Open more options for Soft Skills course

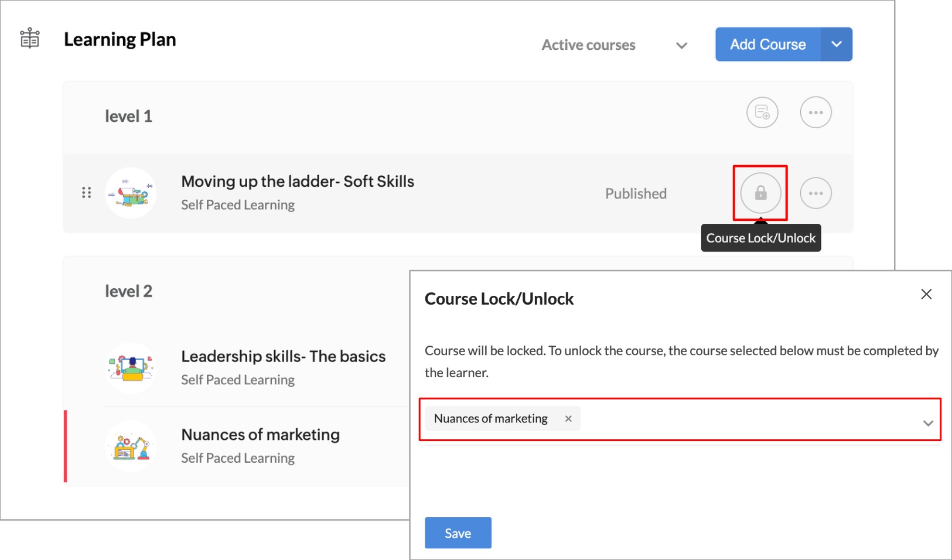[815, 193]
